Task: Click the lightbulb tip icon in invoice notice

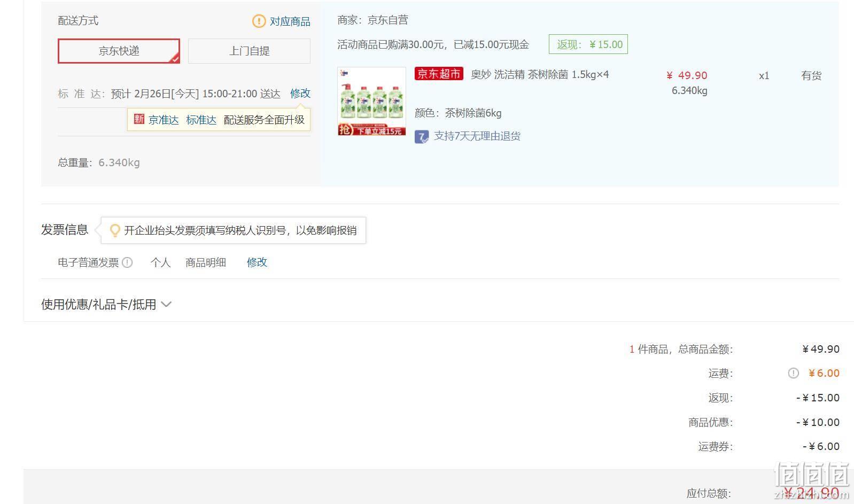Action: point(114,230)
